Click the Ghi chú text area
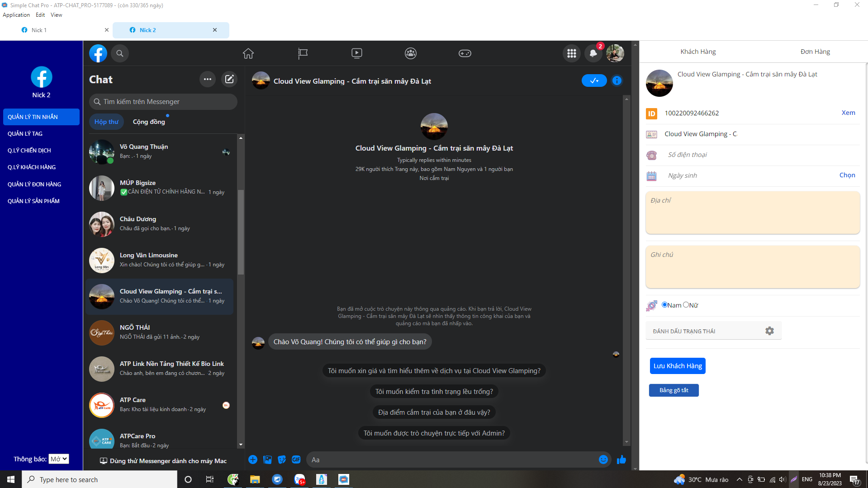The width and height of the screenshot is (868, 488). tap(753, 267)
